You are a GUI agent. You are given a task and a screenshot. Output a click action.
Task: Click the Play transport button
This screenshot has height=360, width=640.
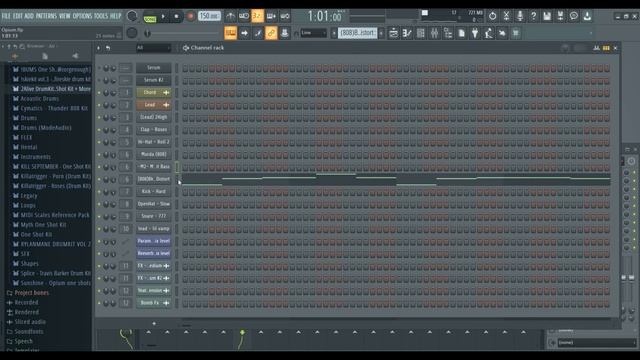[x=163, y=16]
